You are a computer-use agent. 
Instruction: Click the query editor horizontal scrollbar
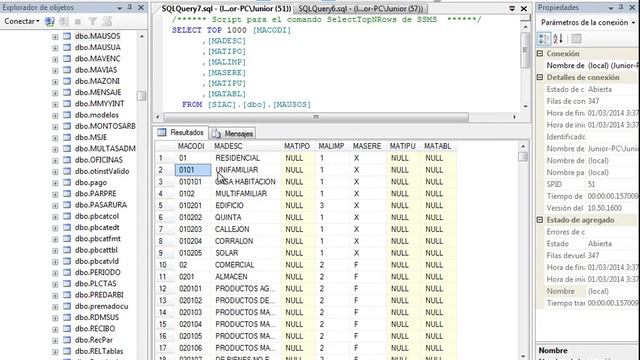coord(316,117)
